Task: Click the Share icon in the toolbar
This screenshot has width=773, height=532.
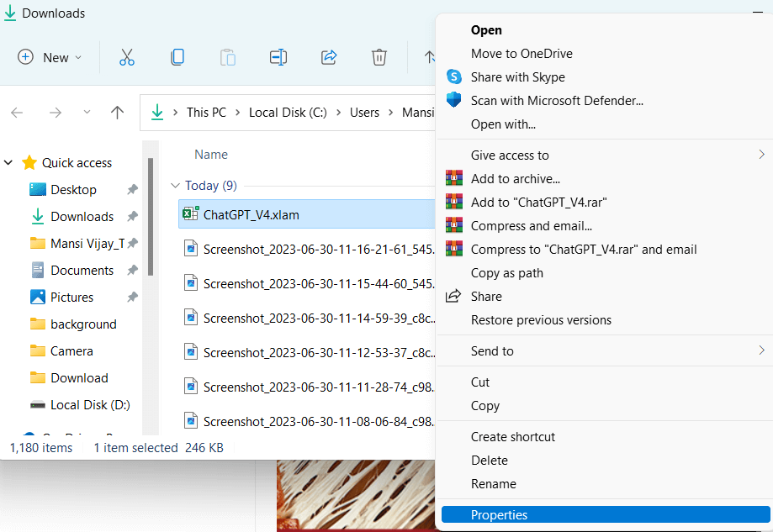Action: [329, 57]
